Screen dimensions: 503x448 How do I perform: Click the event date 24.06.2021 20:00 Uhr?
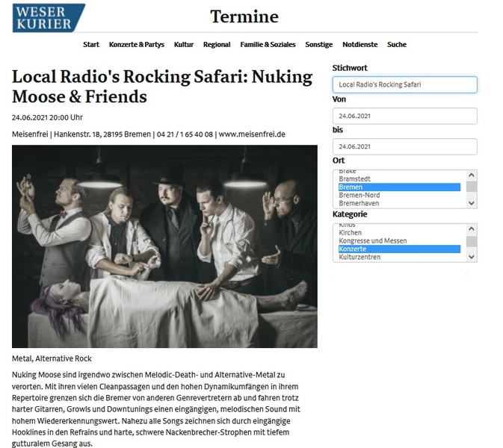(x=47, y=118)
